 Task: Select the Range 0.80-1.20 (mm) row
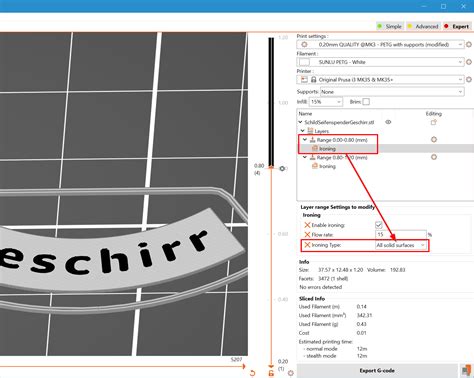point(342,157)
